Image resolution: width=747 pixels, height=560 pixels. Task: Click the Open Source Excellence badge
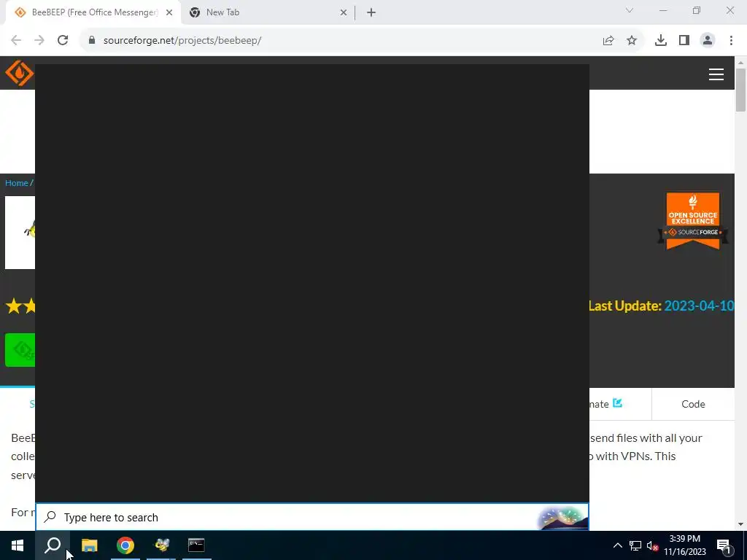click(x=693, y=221)
